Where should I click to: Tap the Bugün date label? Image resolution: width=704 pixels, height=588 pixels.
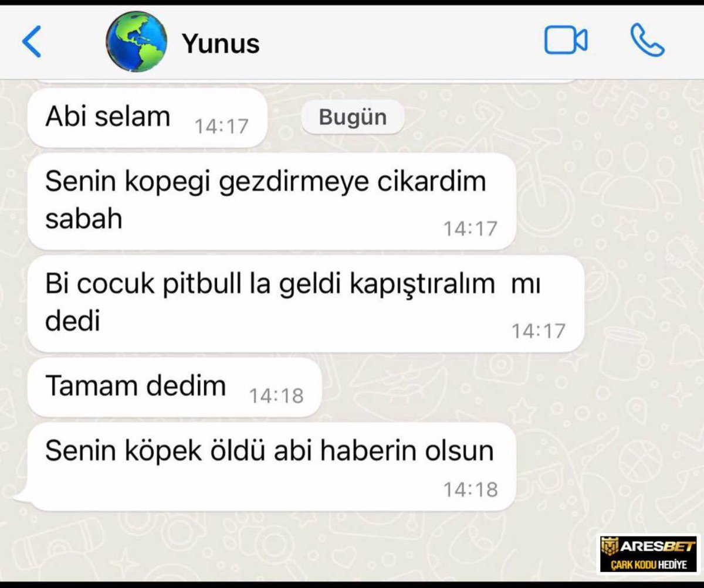tap(353, 117)
